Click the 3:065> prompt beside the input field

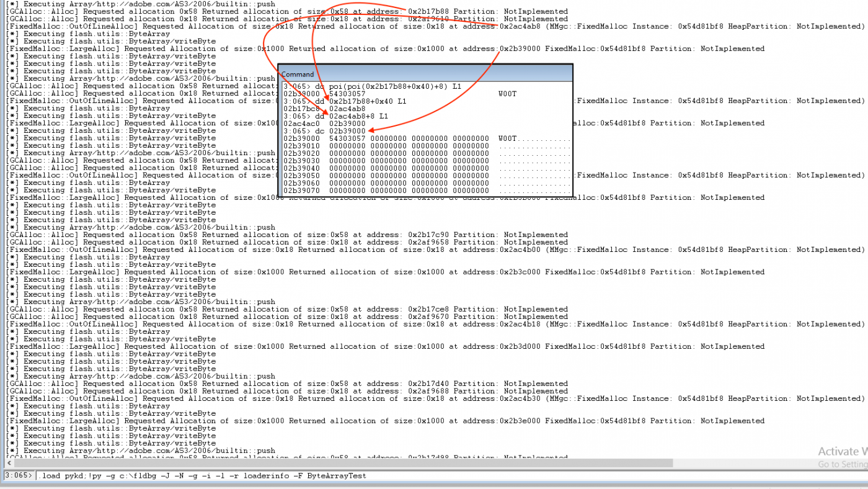point(16,475)
